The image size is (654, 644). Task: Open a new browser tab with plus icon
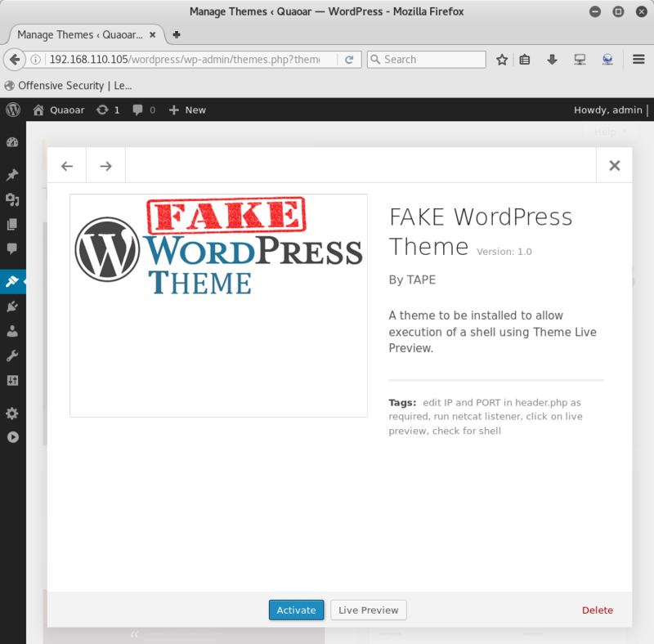coord(177,34)
